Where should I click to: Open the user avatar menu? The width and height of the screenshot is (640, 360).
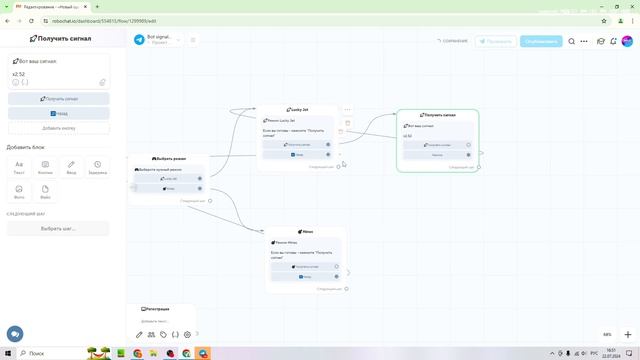(x=627, y=41)
